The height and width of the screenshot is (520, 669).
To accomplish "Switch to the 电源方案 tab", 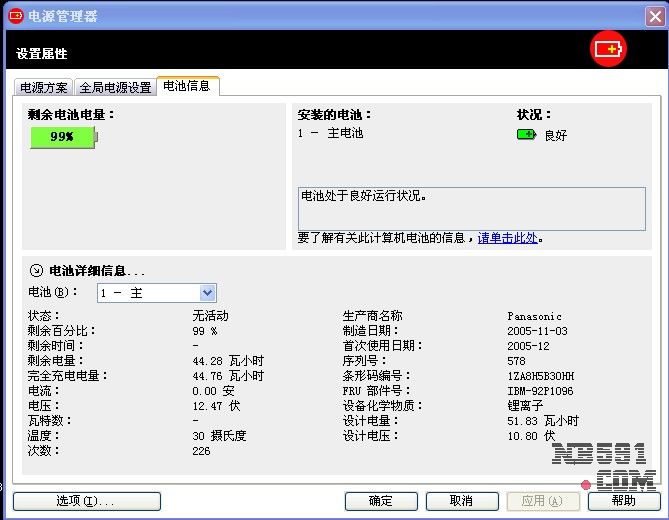I will tap(44, 87).
